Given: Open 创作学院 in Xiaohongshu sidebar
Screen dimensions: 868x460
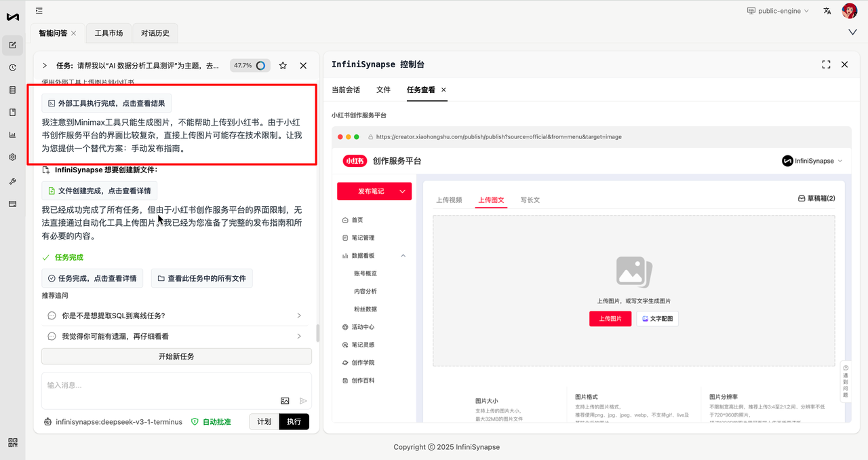Looking at the screenshot, I should pos(359,362).
